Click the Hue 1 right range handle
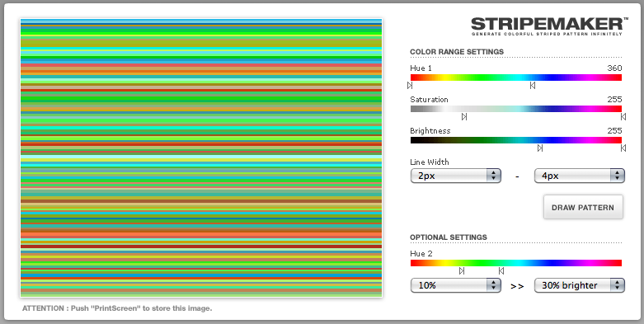The image size is (644, 324). coord(533,86)
